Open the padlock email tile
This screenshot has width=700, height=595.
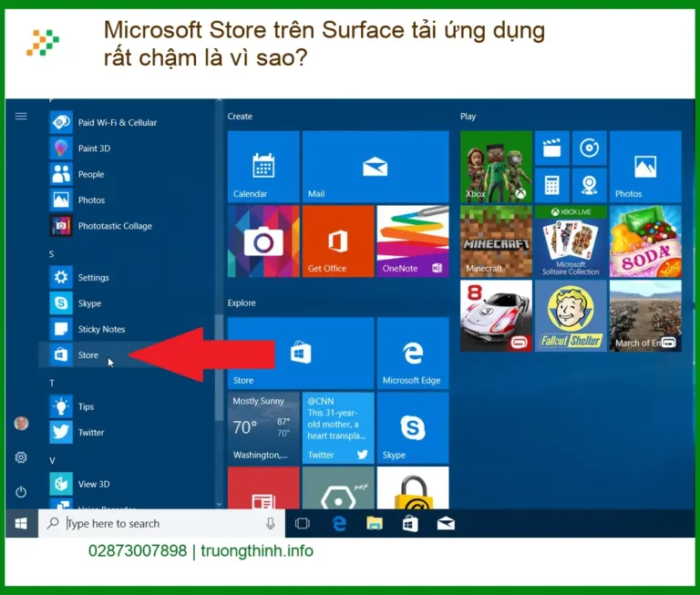point(413,487)
